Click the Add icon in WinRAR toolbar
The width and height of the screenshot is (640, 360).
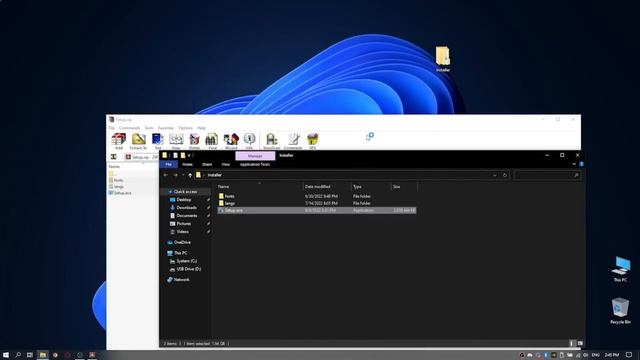coord(119,141)
